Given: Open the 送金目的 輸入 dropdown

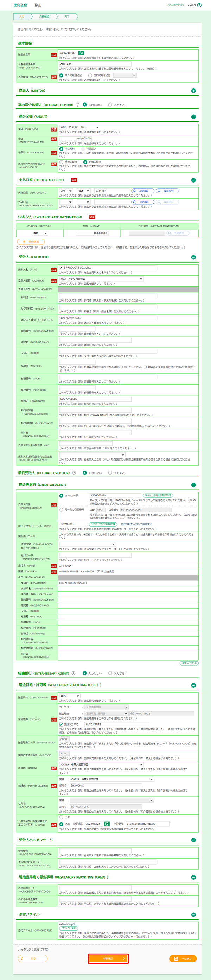Looking at the screenshot, I should pyautogui.click(x=69, y=696).
